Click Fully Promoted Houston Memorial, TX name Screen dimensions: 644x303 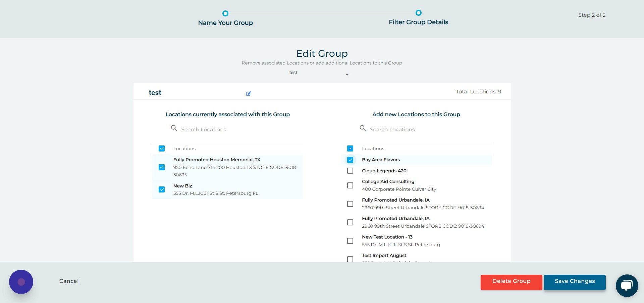tap(217, 160)
